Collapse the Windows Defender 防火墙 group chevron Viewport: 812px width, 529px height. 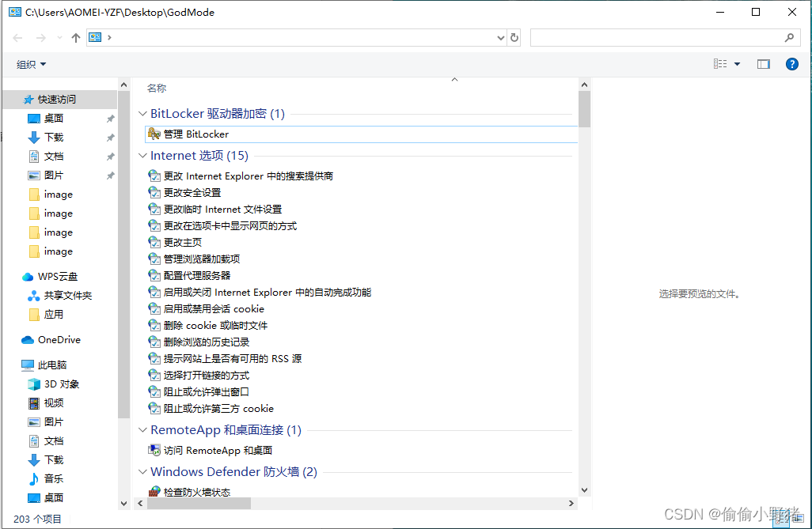(143, 471)
